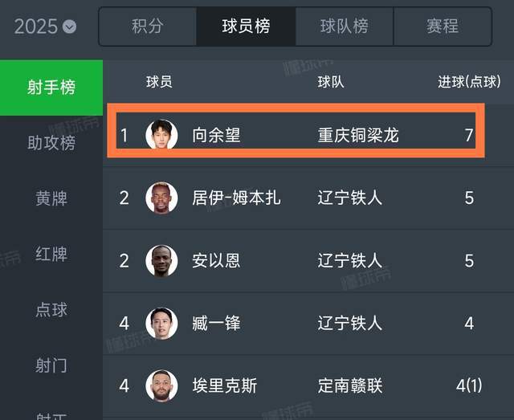Open player name 向余望
This screenshot has width=514, height=420.
[216, 135]
